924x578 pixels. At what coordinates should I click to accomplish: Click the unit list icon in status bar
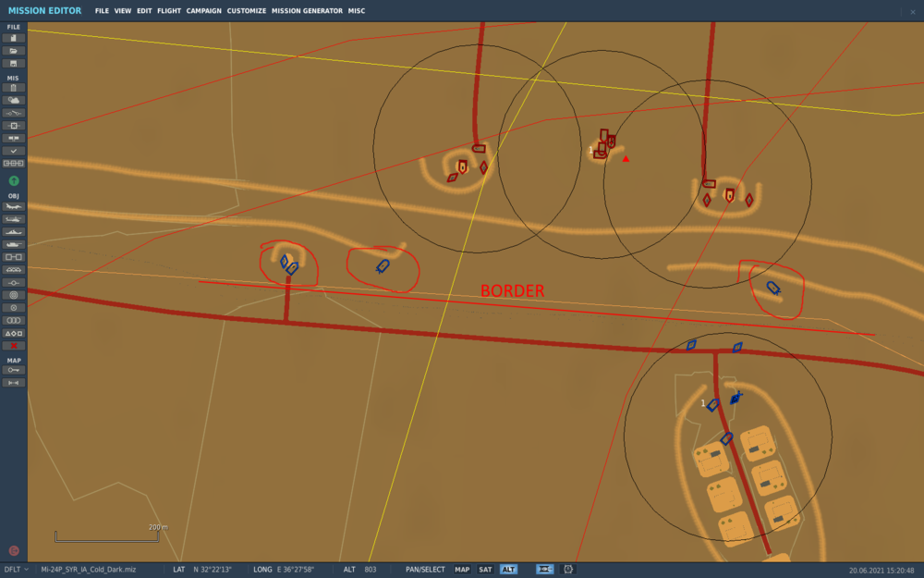pyautogui.click(x=544, y=569)
